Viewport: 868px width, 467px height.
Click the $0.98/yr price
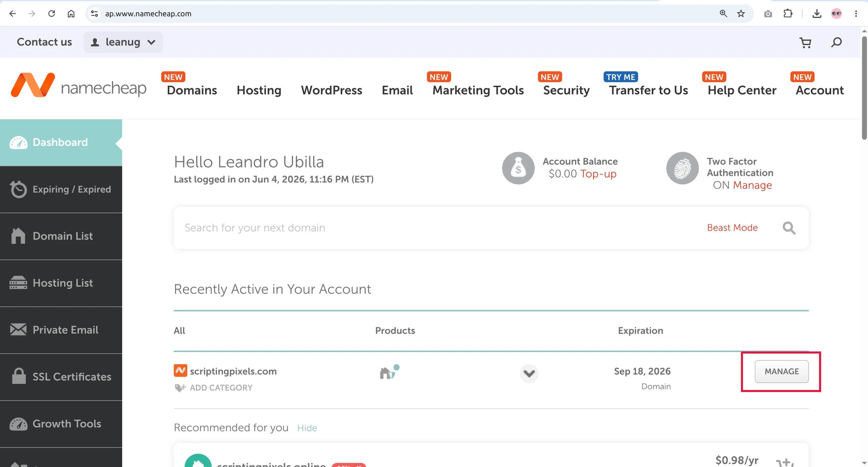point(737,460)
